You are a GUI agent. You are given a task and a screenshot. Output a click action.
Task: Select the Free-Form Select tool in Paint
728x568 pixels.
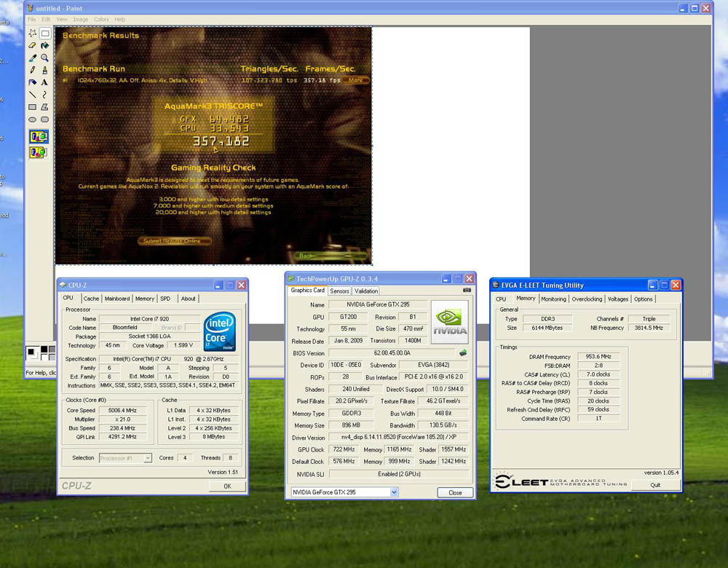[33, 33]
